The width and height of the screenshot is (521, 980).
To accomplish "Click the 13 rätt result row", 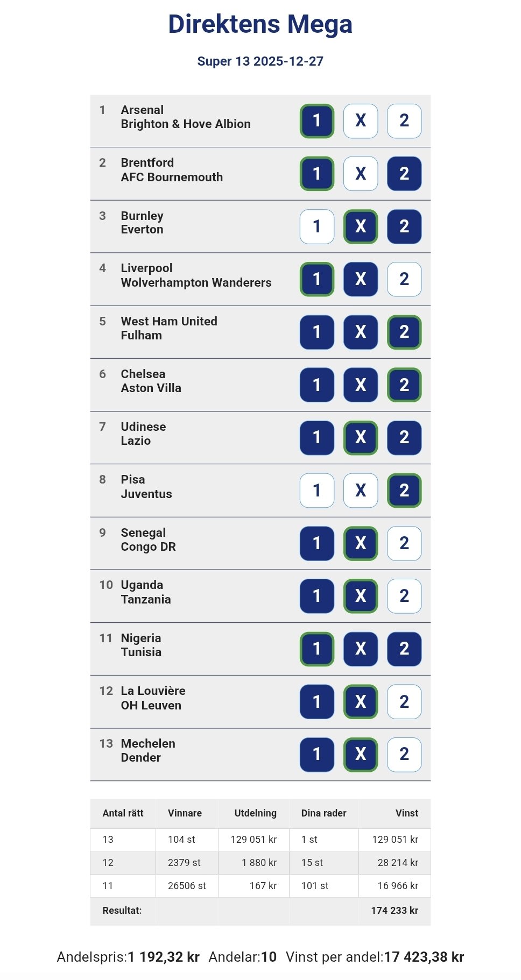I will click(x=260, y=840).
